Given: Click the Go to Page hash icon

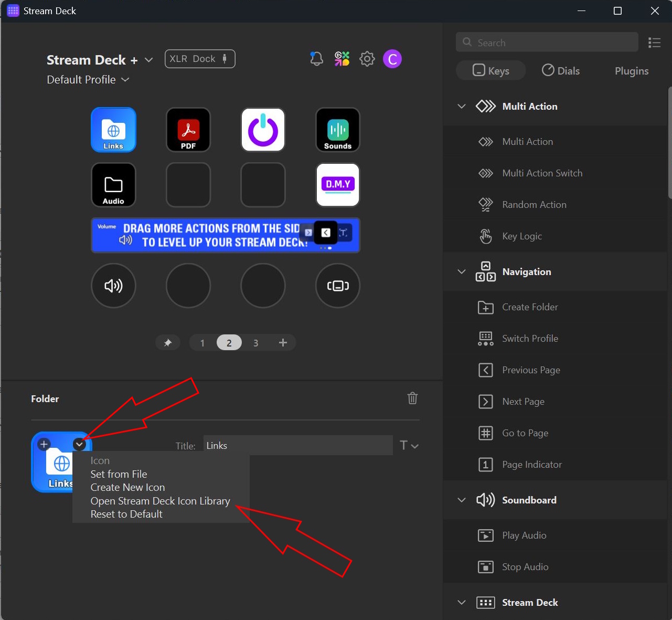Looking at the screenshot, I should tap(486, 433).
